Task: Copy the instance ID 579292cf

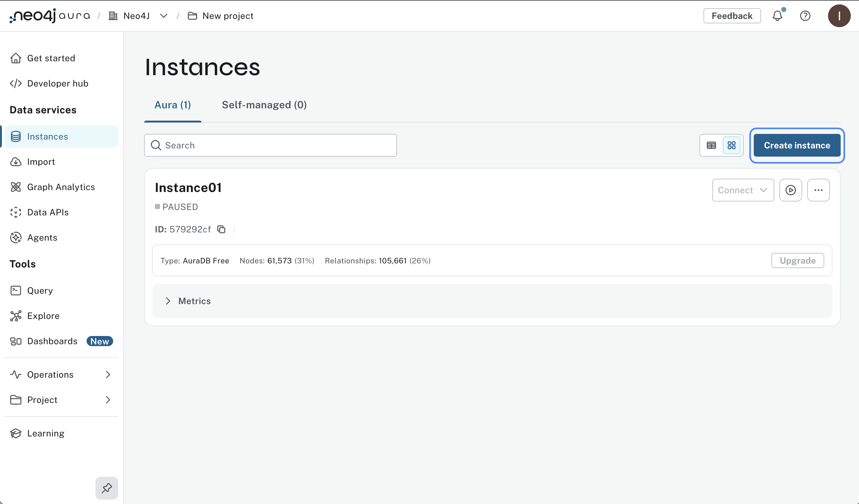Action: [x=222, y=229]
